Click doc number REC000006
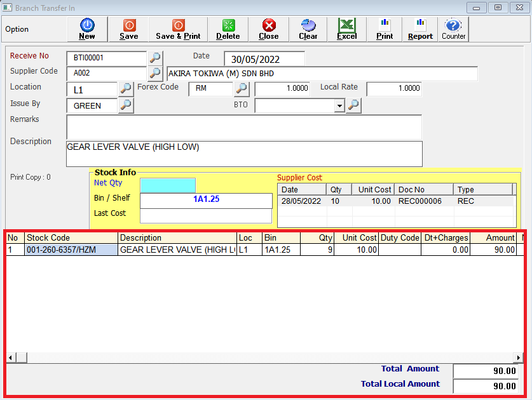Screen dimensions: 532x400 pyautogui.click(x=420, y=201)
